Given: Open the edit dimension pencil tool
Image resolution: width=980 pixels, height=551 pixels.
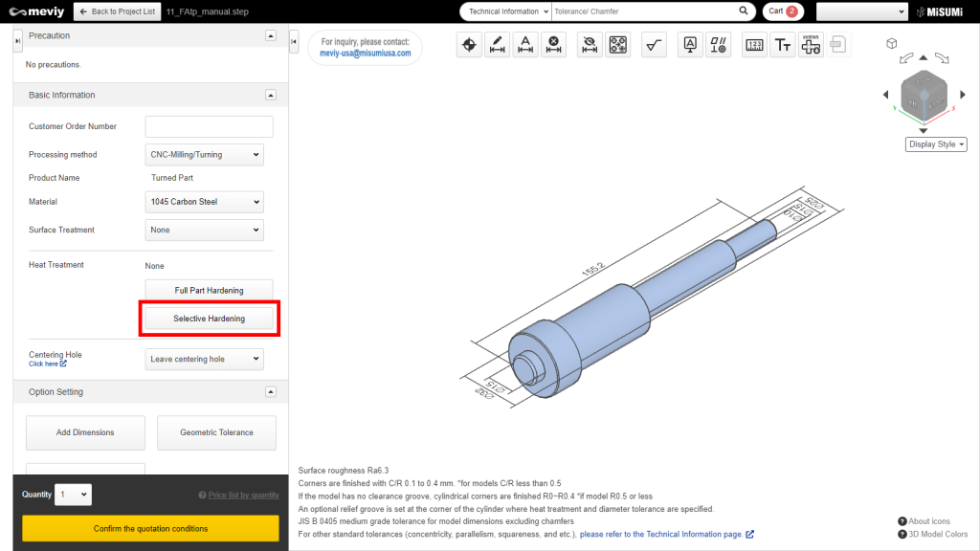Looking at the screenshot, I should click(497, 44).
